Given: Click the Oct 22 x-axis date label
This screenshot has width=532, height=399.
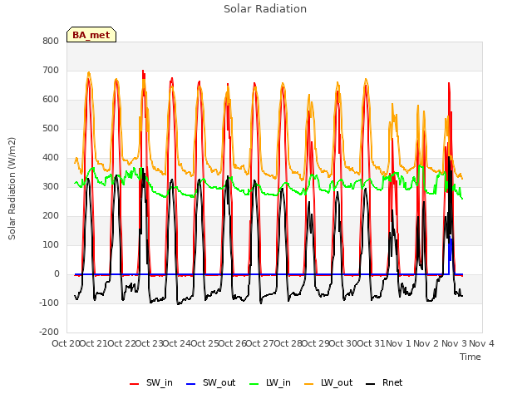Looking at the screenshot, I should click(122, 343).
